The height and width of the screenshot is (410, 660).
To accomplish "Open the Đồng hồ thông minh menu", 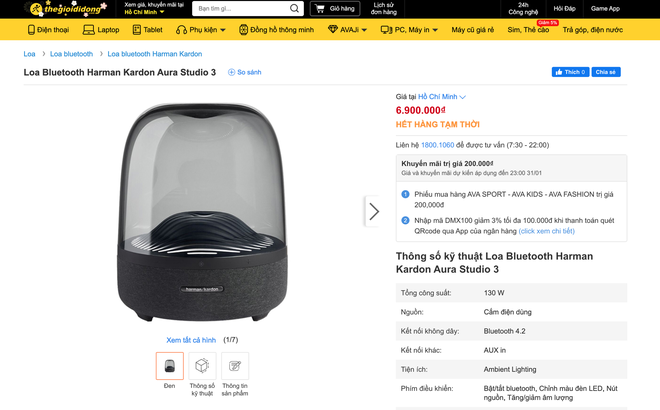I will click(277, 30).
